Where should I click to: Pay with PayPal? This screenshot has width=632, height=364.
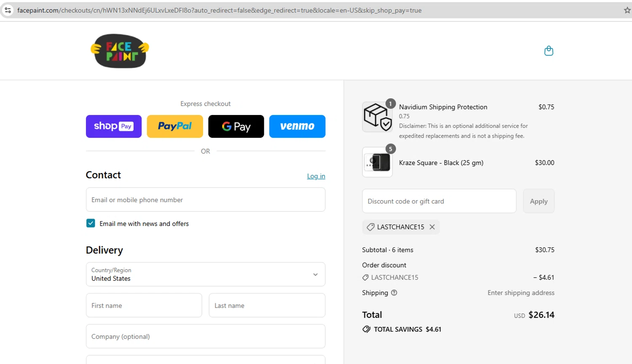pyautogui.click(x=175, y=126)
